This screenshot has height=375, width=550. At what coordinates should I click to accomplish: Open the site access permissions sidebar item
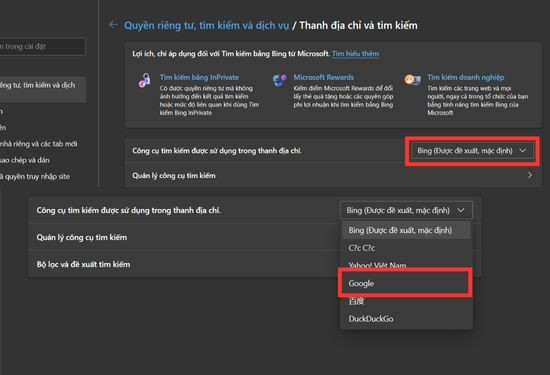pos(35,176)
